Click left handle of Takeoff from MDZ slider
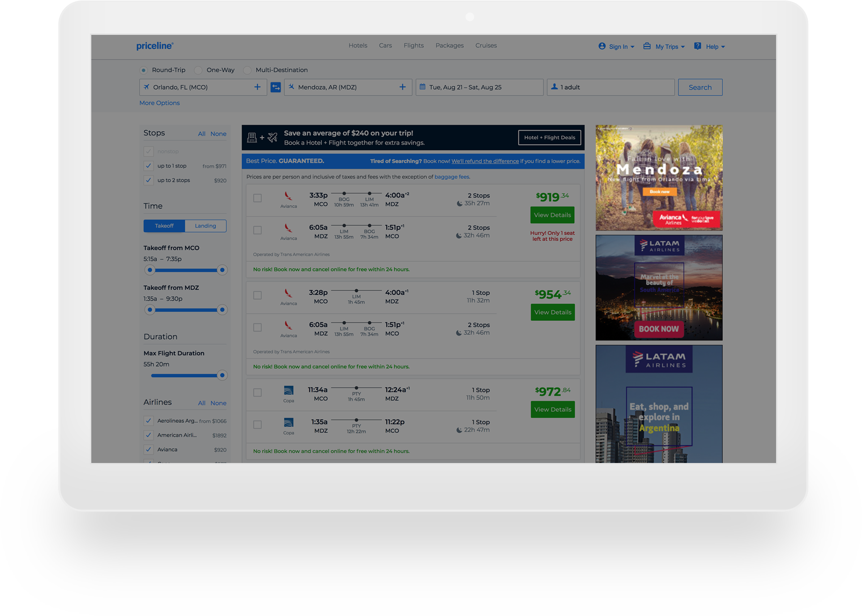 click(x=150, y=310)
